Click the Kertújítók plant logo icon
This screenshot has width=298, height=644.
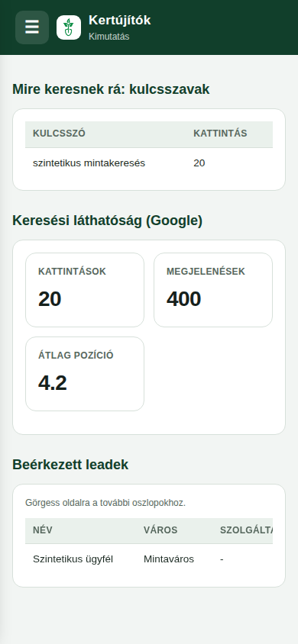click(69, 27)
